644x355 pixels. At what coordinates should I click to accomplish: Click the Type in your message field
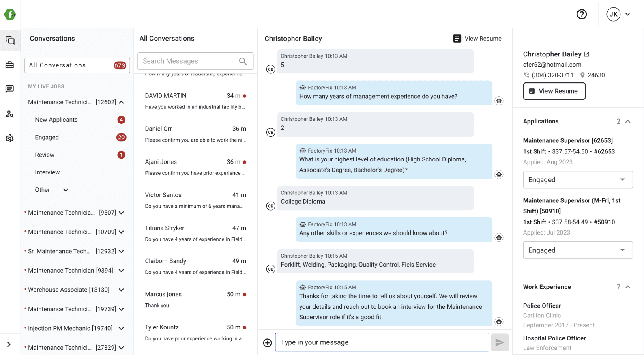point(382,342)
